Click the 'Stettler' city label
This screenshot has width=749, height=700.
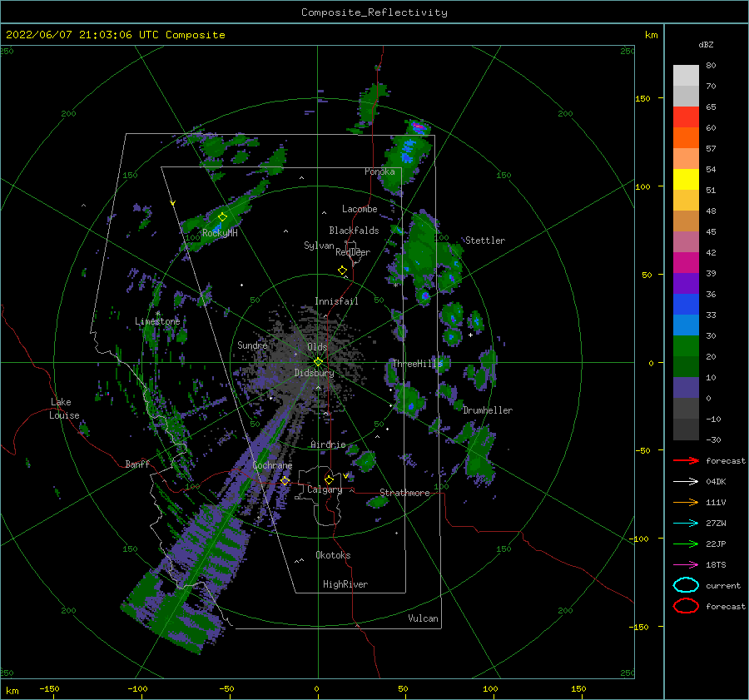click(485, 241)
